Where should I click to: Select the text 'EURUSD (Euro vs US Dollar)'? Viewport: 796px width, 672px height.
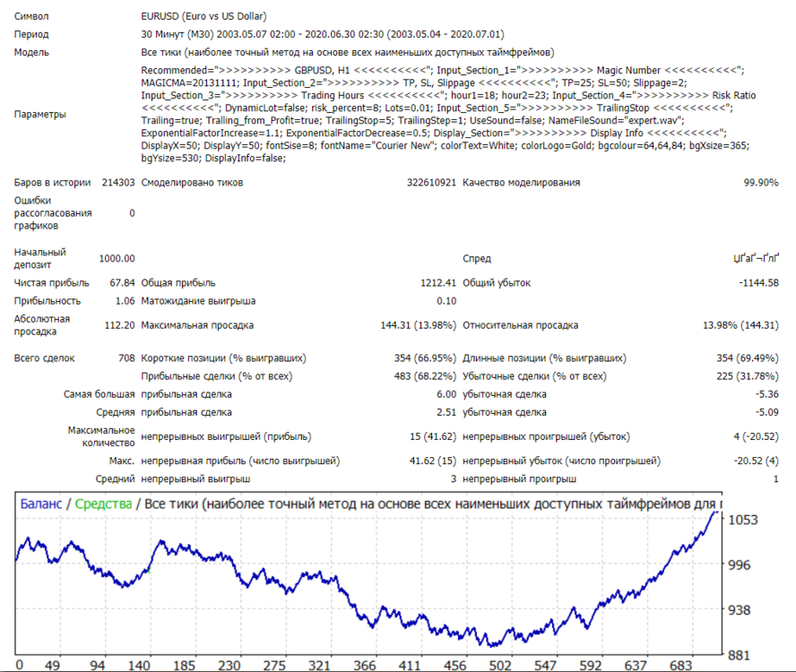(x=203, y=16)
